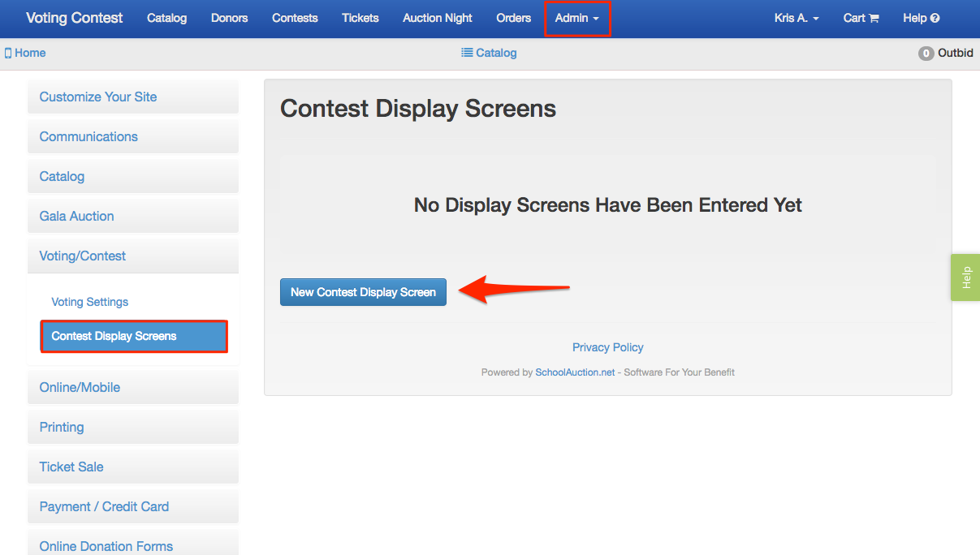This screenshot has width=980, height=555.
Task: Click the mobile phone Home icon
Action: point(8,53)
